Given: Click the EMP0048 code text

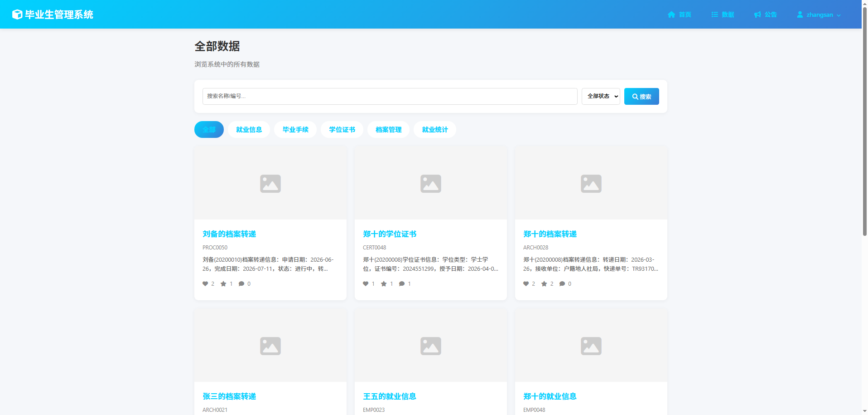Looking at the screenshot, I should pos(534,410).
